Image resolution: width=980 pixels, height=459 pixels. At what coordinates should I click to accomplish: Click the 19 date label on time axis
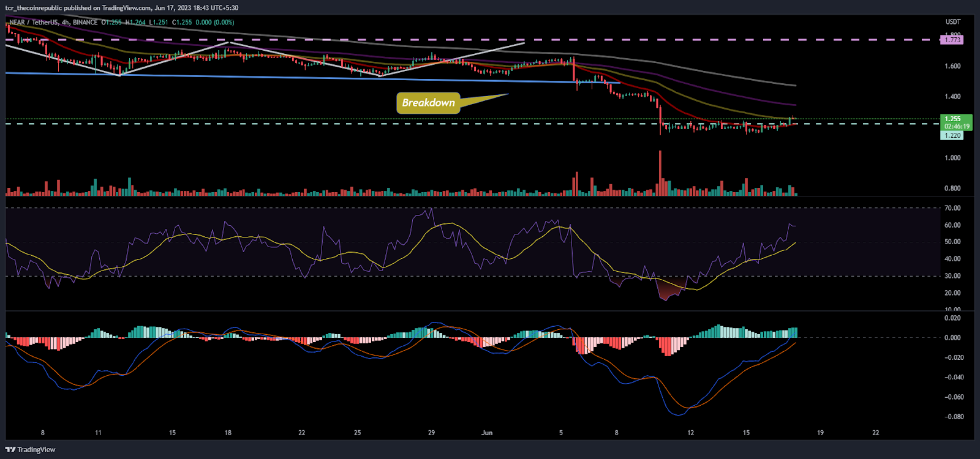pyautogui.click(x=820, y=433)
